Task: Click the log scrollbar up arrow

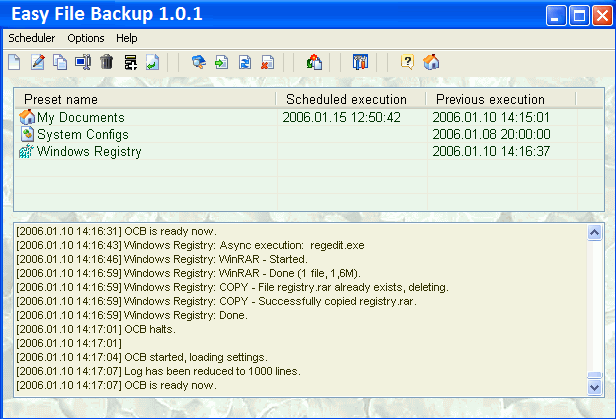Action: coord(594,232)
